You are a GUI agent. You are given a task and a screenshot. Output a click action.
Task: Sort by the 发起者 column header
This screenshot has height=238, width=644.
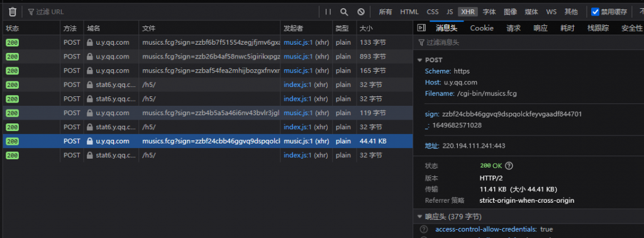click(x=306, y=28)
